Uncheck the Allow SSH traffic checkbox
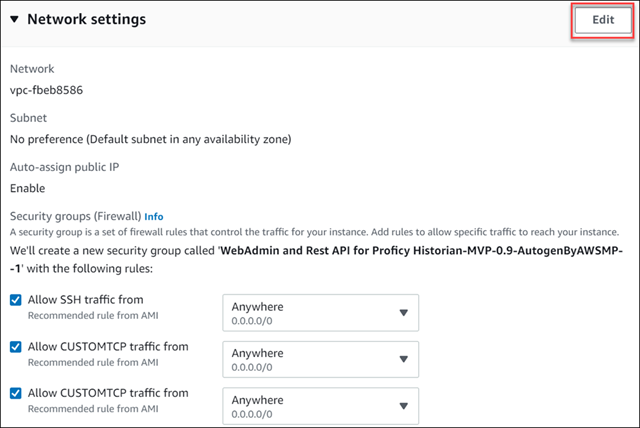 tap(16, 300)
